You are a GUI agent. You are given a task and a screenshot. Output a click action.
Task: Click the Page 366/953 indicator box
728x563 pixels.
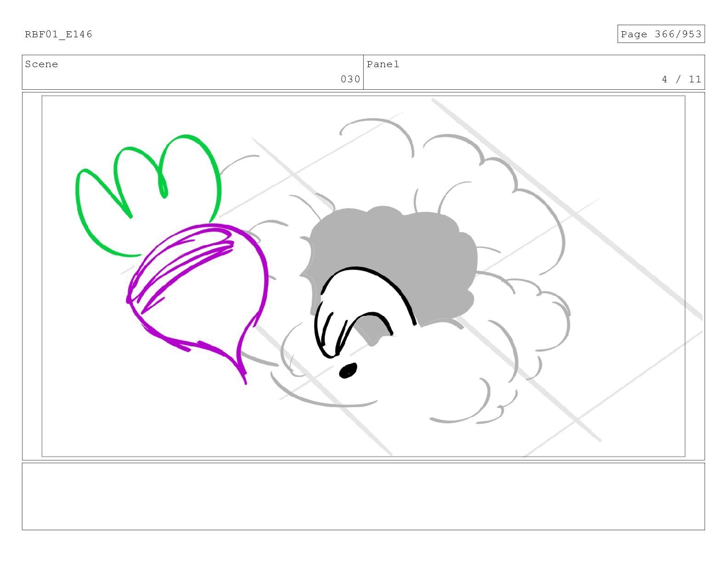point(661,34)
